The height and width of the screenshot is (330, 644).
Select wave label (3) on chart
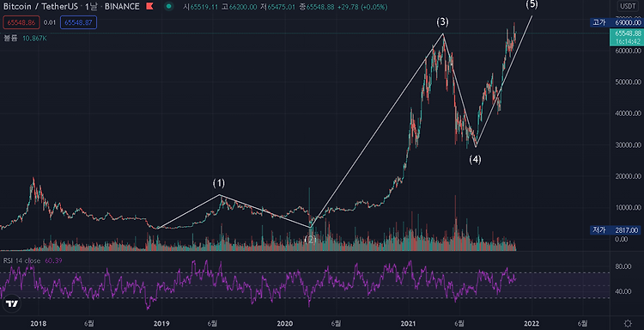pyautogui.click(x=442, y=22)
